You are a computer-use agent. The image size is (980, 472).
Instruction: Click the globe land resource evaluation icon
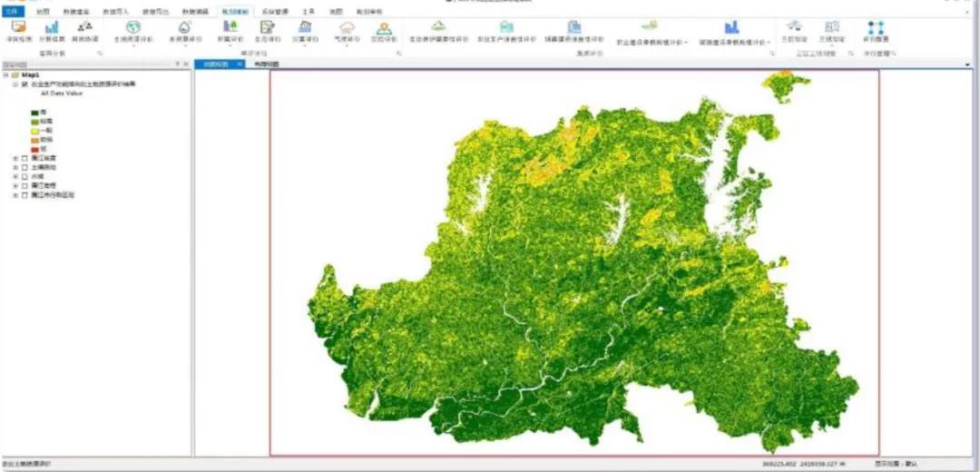pyautogui.click(x=133, y=27)
